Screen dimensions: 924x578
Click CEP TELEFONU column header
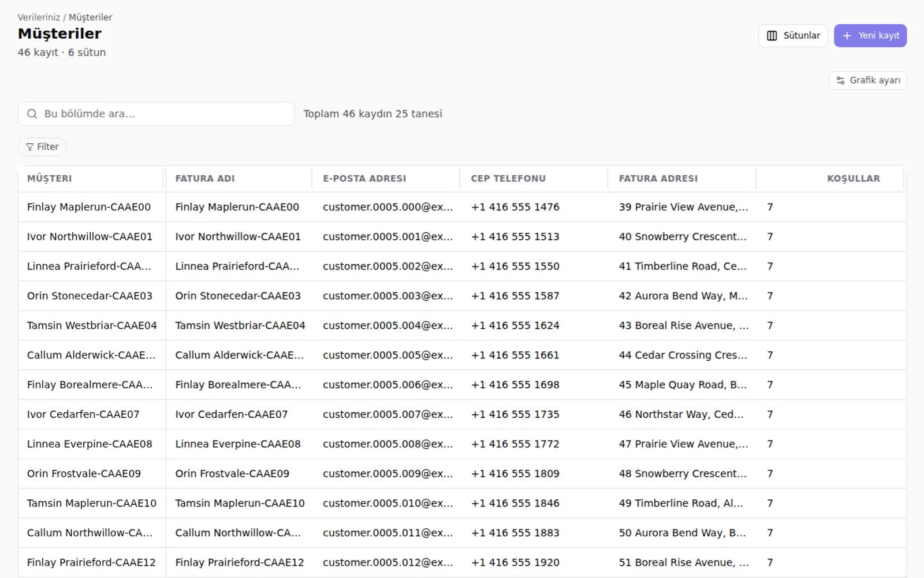pyautogui.click(x=508, y=179)
